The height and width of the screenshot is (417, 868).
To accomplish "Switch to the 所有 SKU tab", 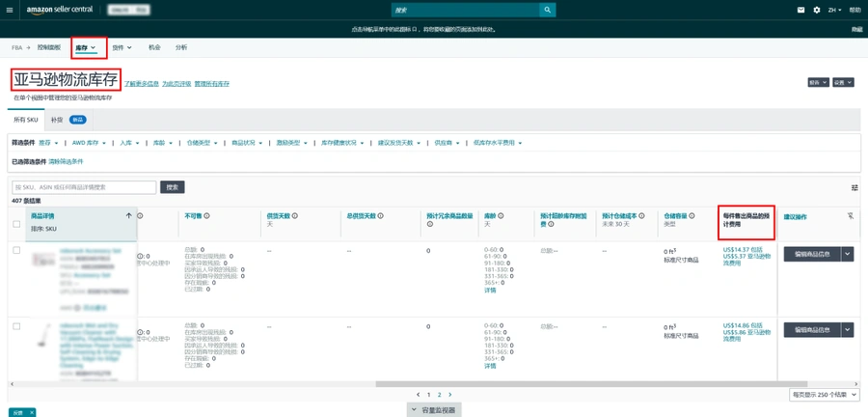I will coord(26,120).
